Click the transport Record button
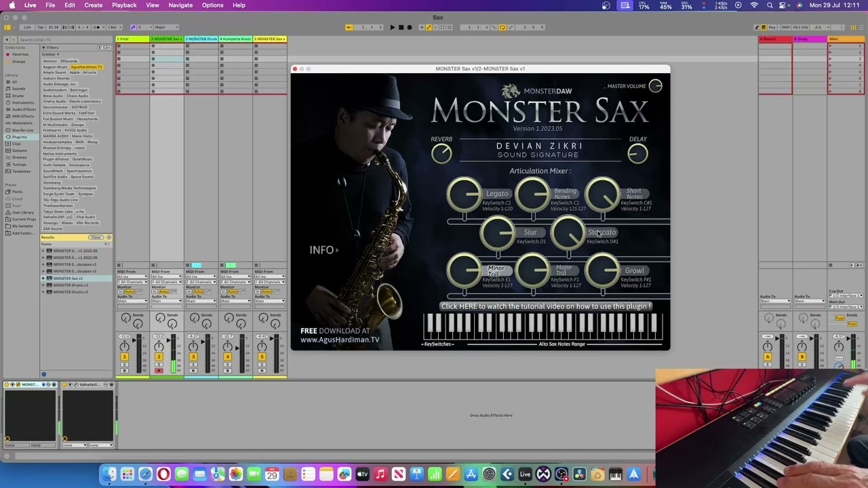 point(409,27)
